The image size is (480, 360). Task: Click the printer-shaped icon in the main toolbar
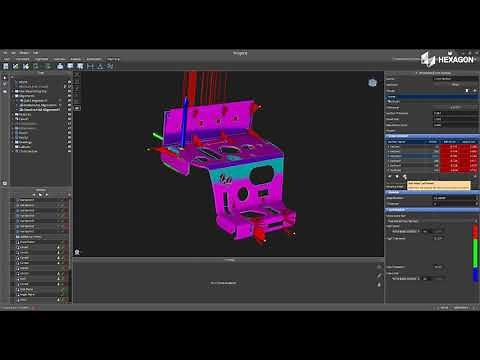click(x=60, y=66)
